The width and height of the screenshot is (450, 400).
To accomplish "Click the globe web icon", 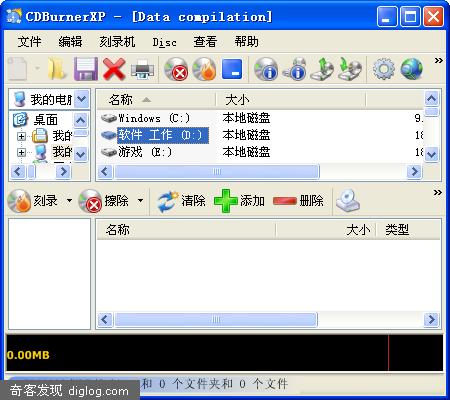I will [x=412, y=69].
